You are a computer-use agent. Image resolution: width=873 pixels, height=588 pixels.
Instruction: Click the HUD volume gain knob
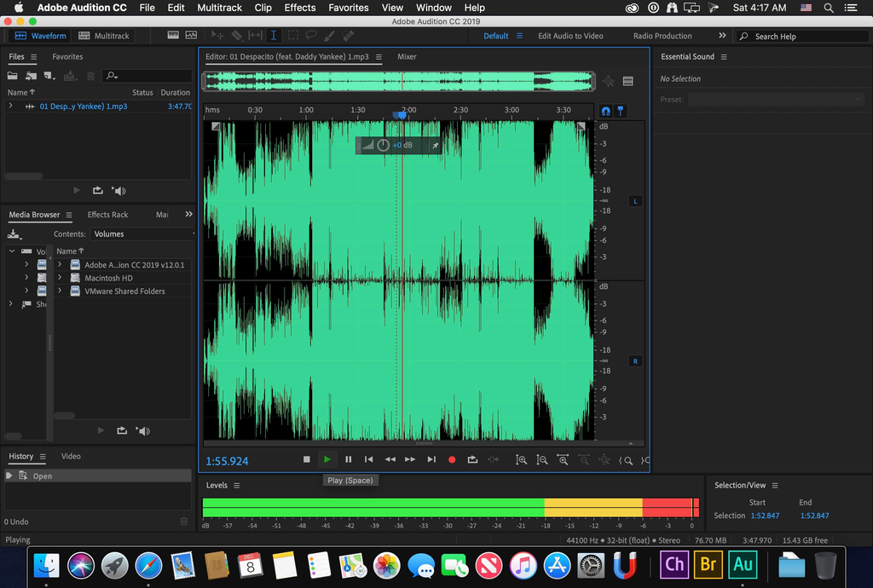pos(384,146)
